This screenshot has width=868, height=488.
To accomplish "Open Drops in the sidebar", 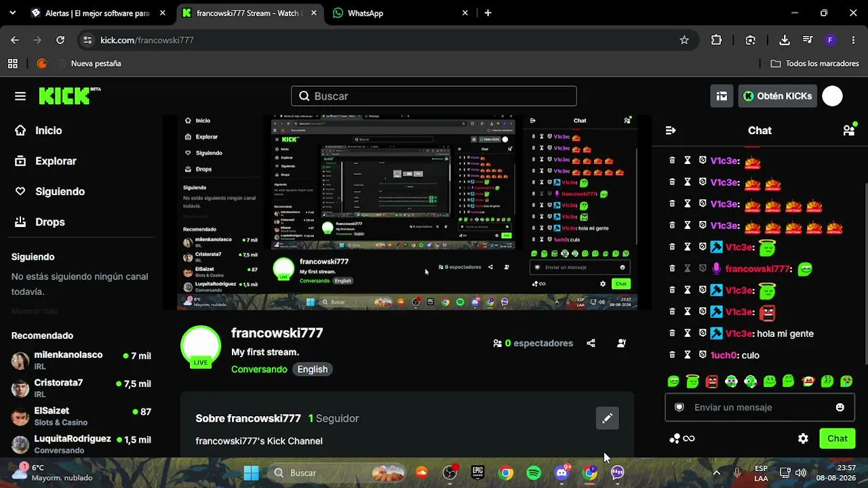I will pyautogui.click(x=40, y=222).
